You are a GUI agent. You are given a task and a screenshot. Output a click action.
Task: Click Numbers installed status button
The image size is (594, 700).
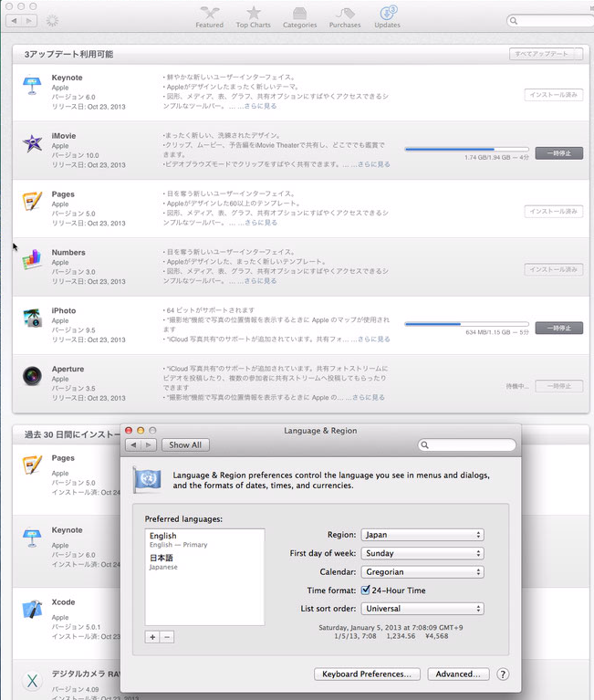click(553, 269)
